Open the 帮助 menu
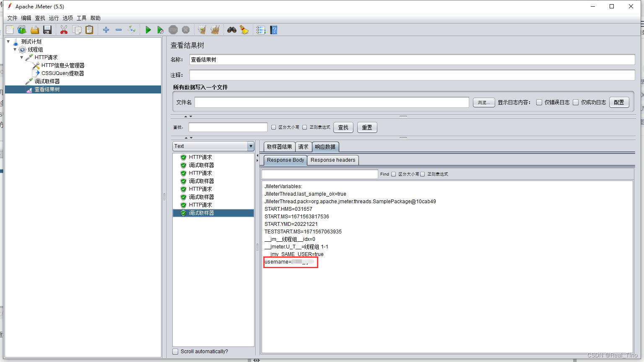 [95, 18]
